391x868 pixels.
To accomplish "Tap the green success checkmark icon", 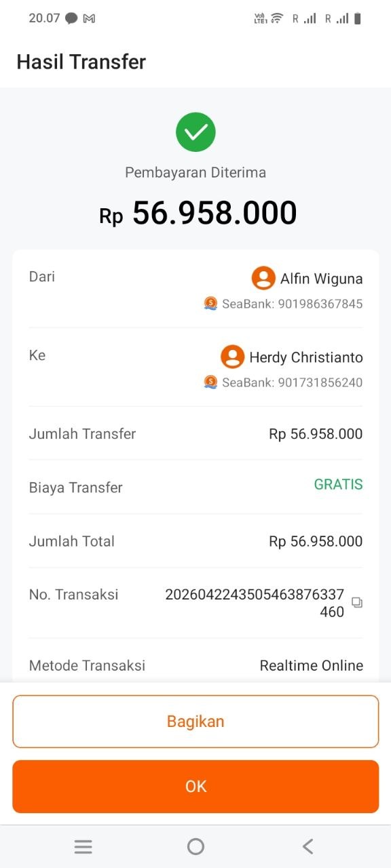I will [195, 132].
